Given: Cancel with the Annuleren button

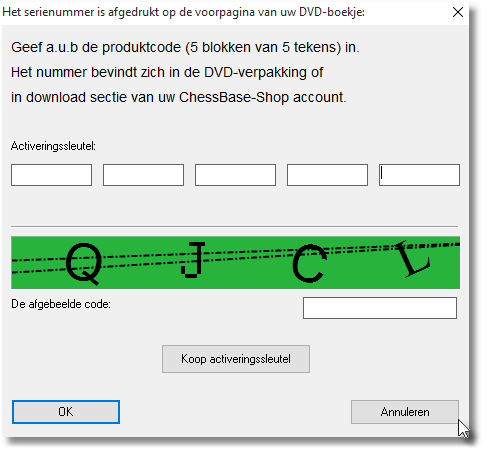Looking at the screenshot, I should click(405, 412).
